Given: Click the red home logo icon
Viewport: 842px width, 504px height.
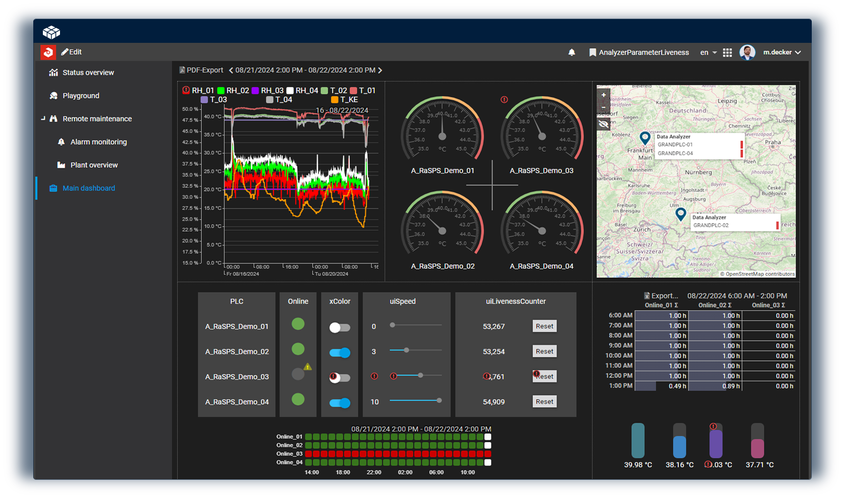Looking at the screenshot, I should (x=48, y=52).
